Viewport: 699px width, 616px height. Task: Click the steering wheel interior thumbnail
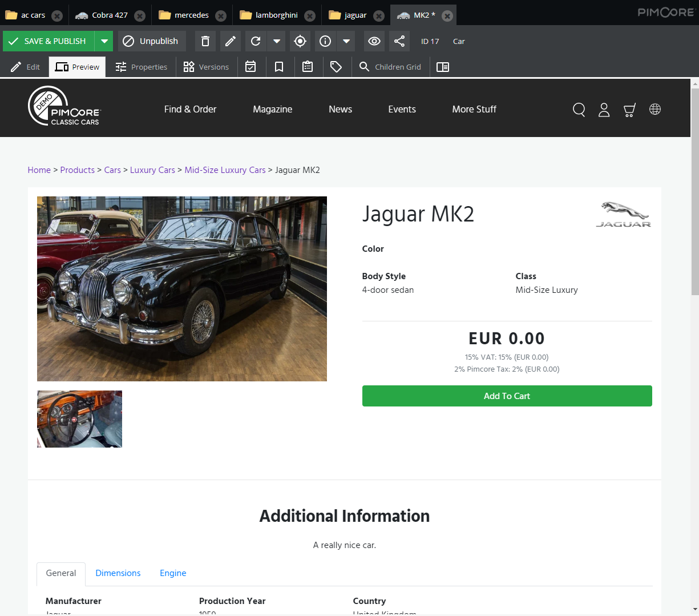[79, 419]
